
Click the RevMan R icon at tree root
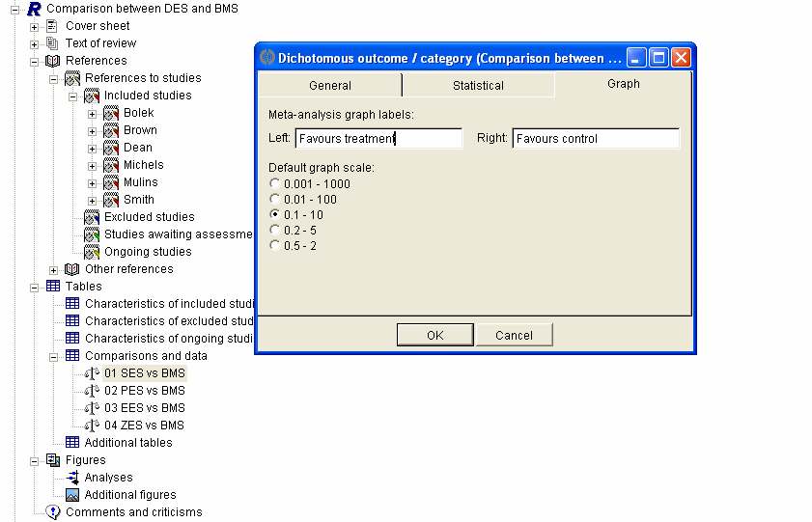click(x=34, y=9)
